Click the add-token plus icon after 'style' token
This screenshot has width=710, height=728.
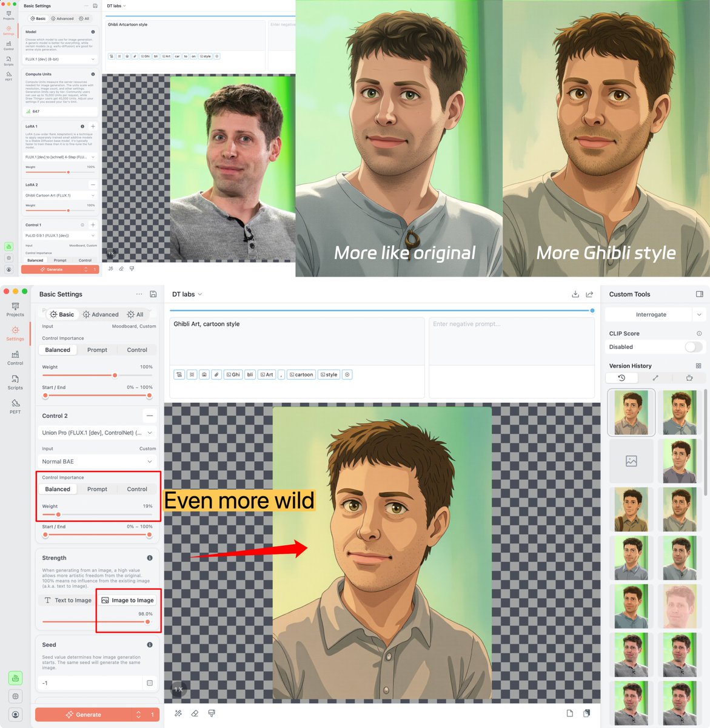[347, 374]
